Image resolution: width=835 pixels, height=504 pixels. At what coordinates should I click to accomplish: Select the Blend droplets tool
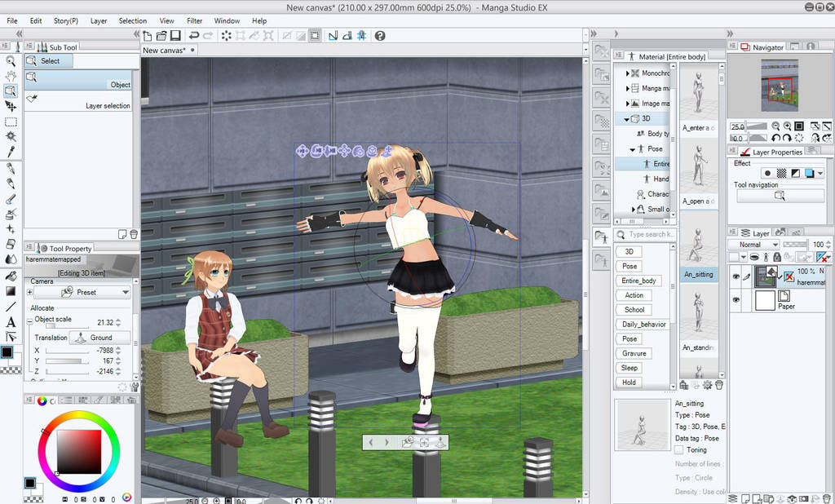coord(10,259)
